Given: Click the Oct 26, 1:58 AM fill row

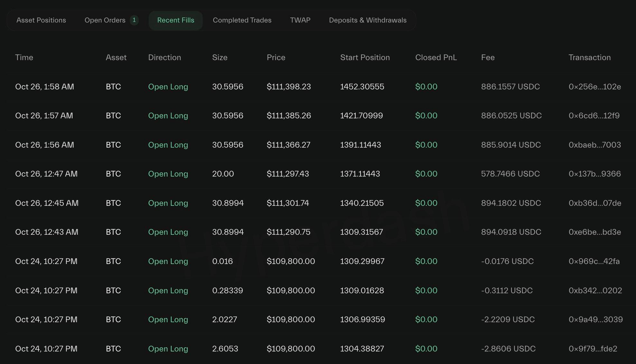Looking at the screenshot, I should tap(44, 87).
